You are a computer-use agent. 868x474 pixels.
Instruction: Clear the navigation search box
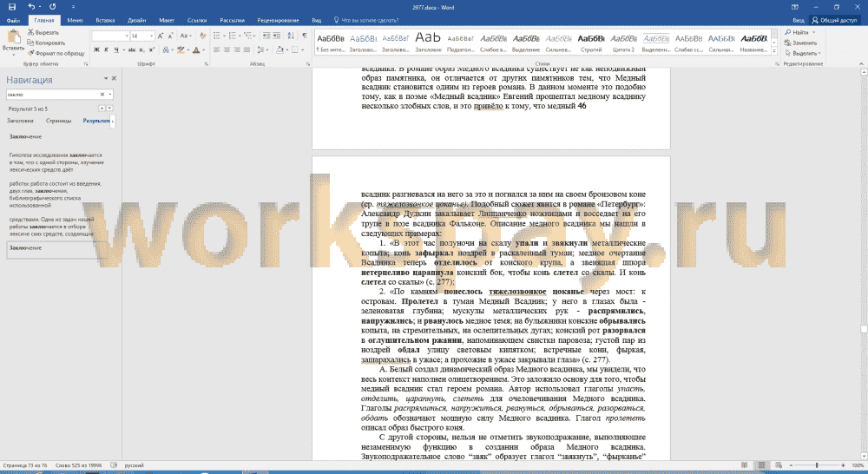(x=102, y=95)
